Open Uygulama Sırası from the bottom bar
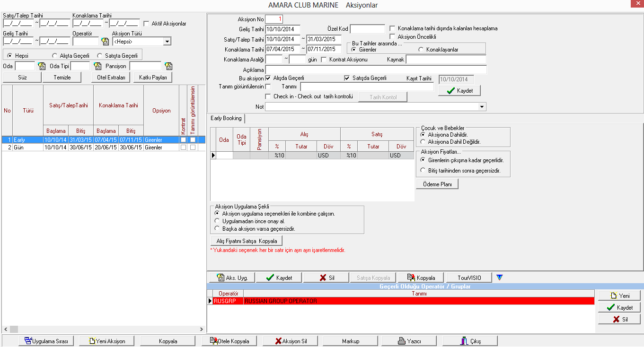 click(x=46, y=341)
